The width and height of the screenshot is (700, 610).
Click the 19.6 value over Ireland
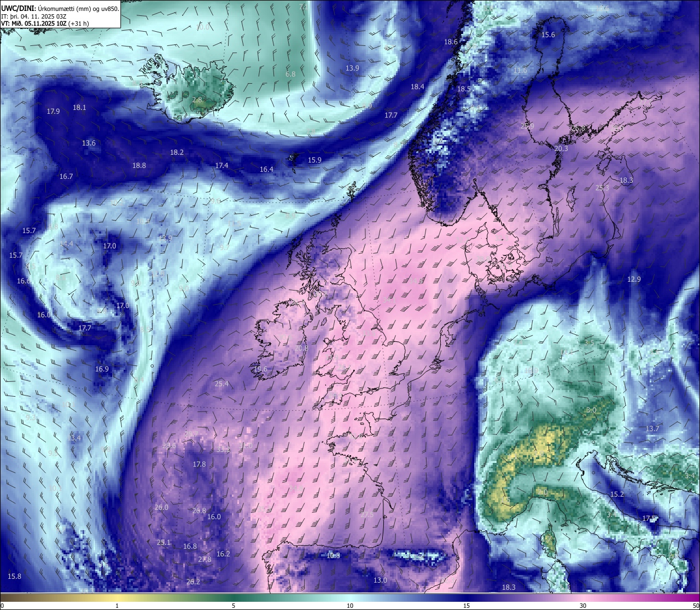point(260,369)
